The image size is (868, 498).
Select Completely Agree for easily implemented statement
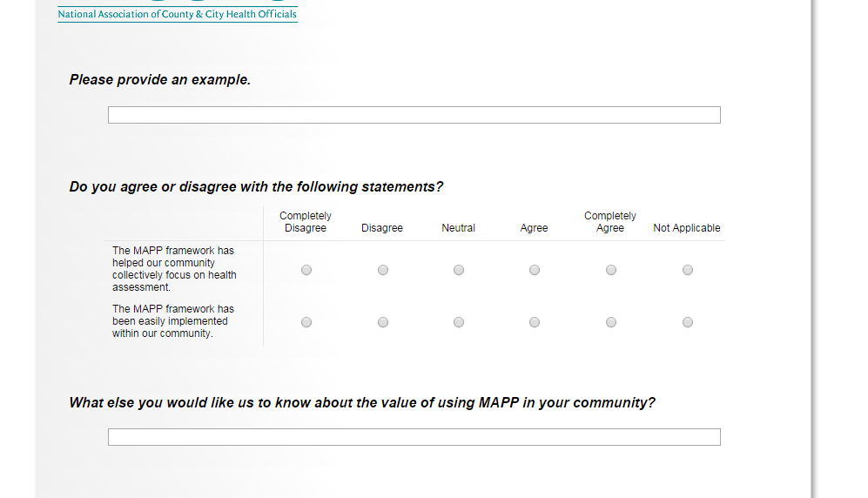coord(611,322)
